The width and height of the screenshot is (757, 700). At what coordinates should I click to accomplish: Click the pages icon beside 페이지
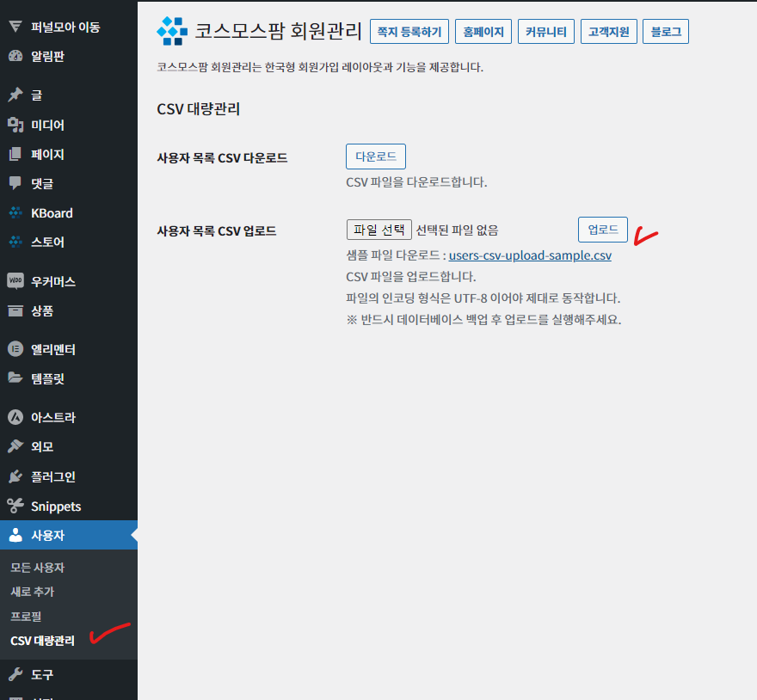tap(15, 155)
